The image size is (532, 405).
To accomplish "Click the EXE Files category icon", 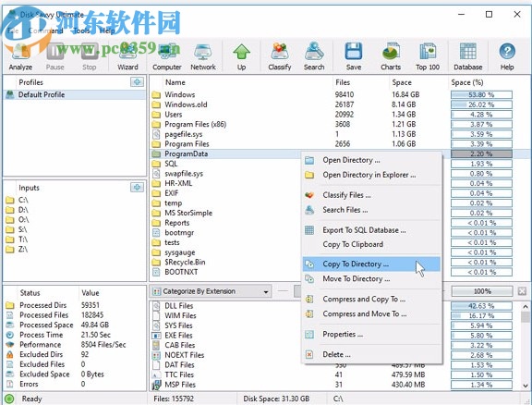I will (x=156, y=336).
